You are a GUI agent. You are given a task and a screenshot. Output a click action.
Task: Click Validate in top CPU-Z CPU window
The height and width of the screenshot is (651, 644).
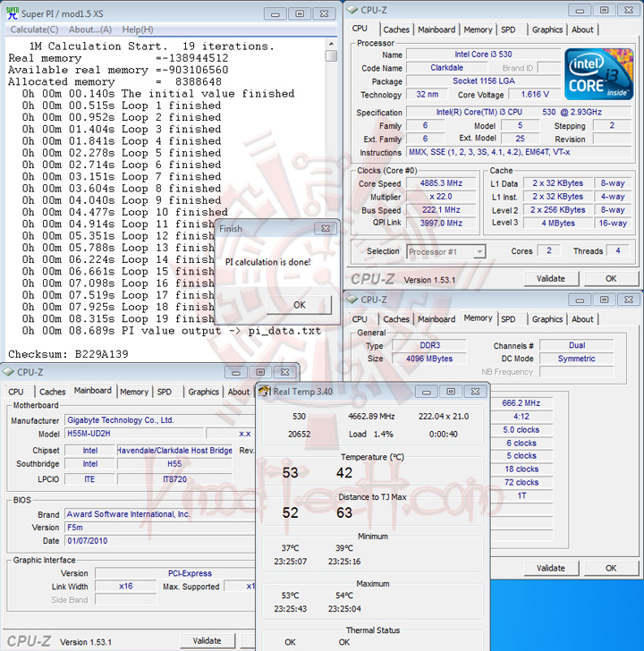[551, 279]
